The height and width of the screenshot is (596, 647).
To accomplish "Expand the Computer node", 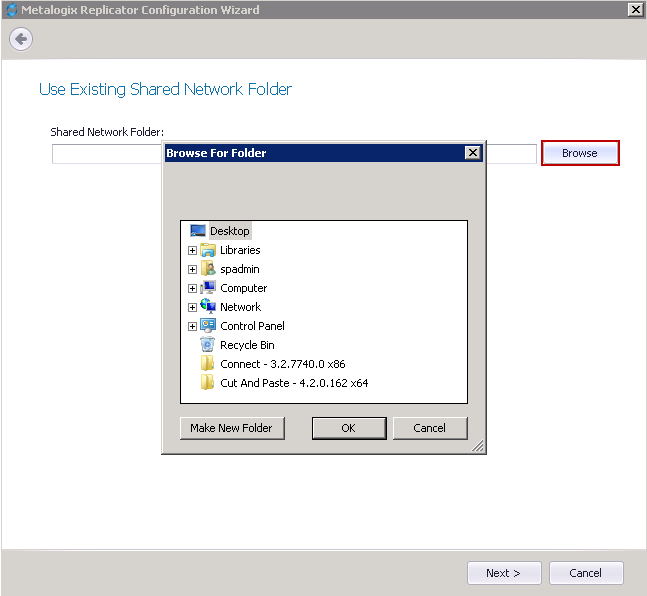I will (192, 289).
